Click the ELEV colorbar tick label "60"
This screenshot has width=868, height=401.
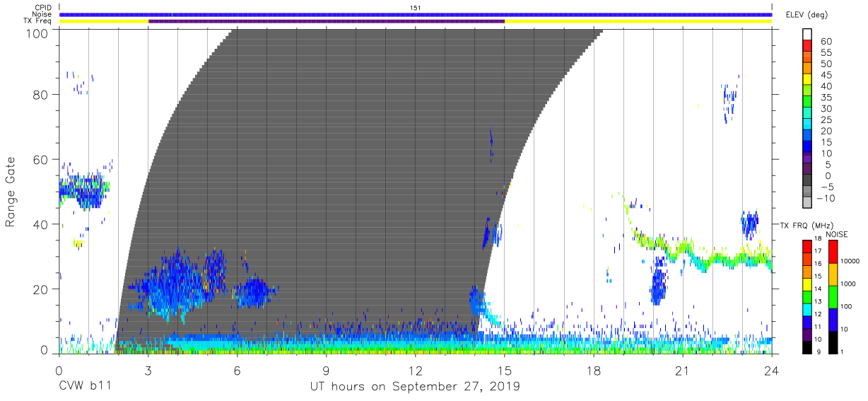pos(826,42)
